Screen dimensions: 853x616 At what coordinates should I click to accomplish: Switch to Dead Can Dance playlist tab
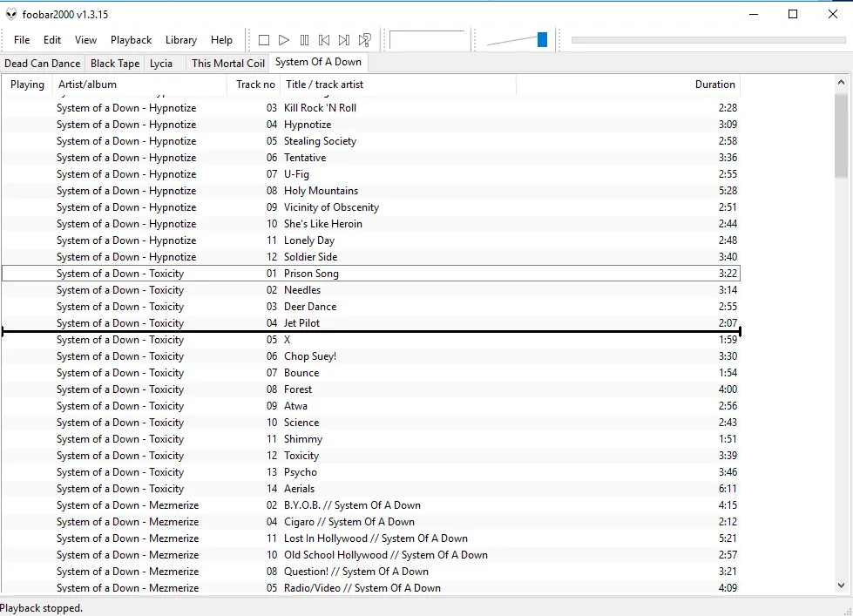[43, 63]
